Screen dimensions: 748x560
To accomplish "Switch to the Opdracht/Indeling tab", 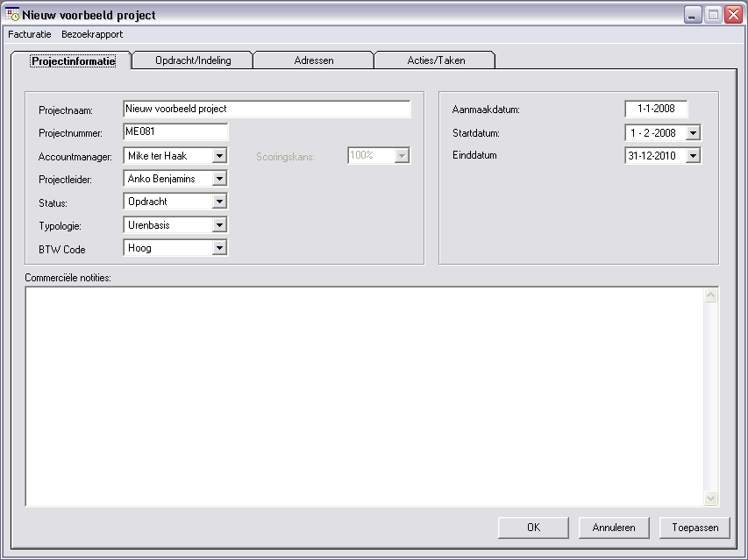I will tap(193, 60).
